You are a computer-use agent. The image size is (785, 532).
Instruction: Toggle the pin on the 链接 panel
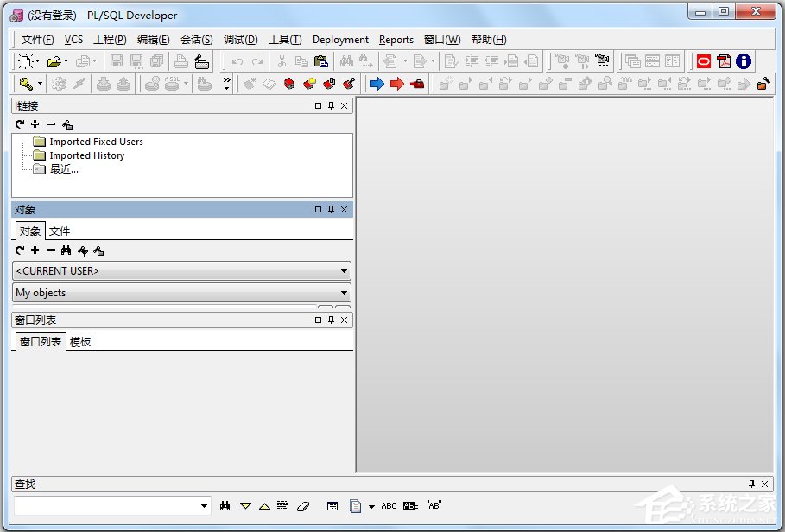[x=329, y=105]
